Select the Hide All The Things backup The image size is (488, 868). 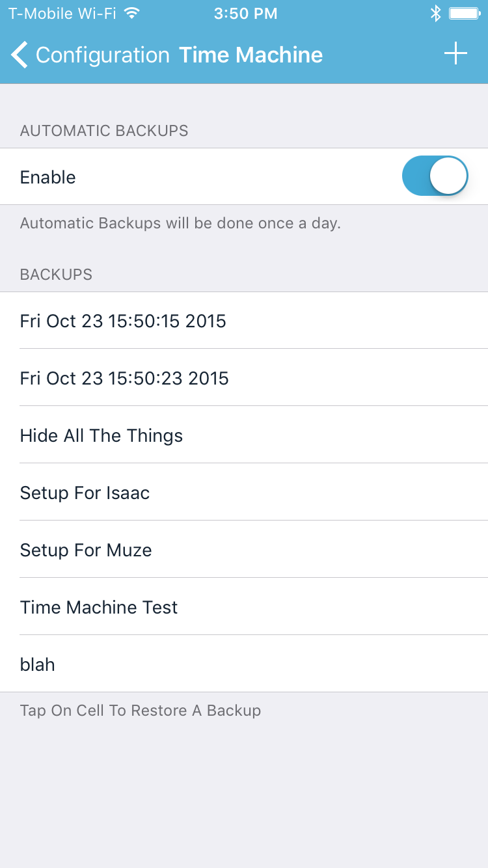tap(102, 435)
